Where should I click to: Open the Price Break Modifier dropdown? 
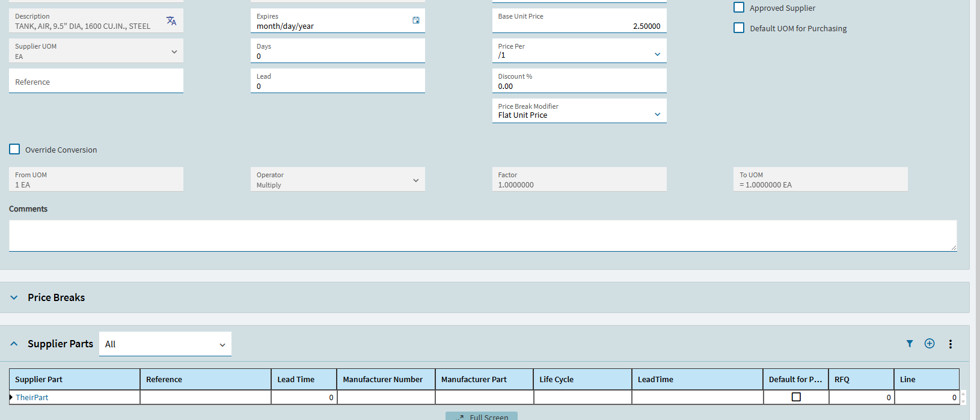pyautogui.click(x=579, y=111)
